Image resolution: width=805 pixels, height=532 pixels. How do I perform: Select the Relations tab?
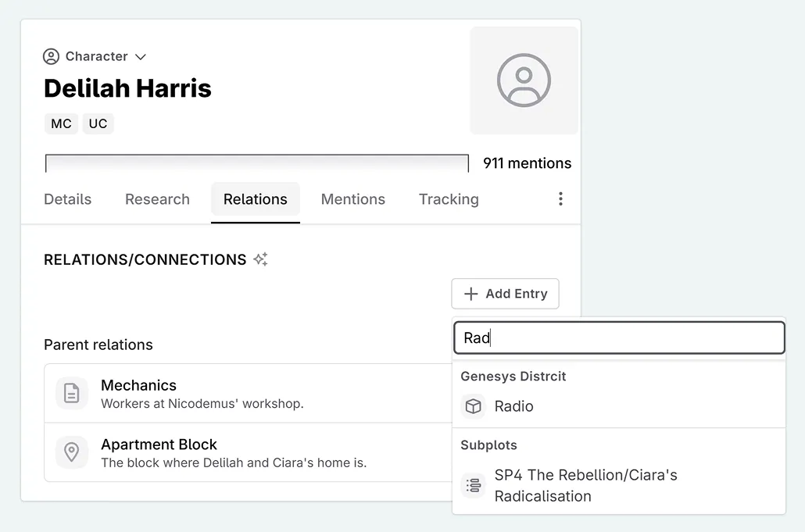coord(255,199)
